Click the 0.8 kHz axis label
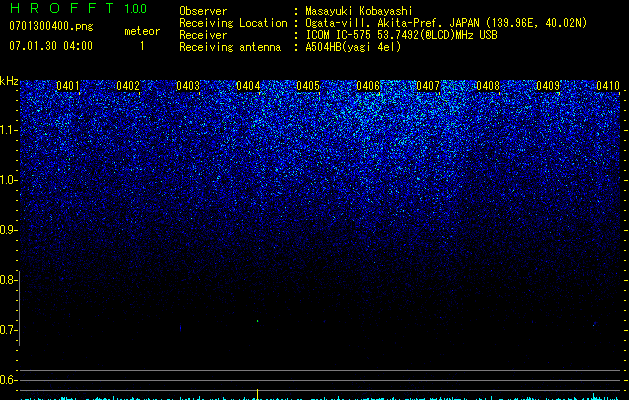The height and width of the screenshot is (400, 629). 8,280
